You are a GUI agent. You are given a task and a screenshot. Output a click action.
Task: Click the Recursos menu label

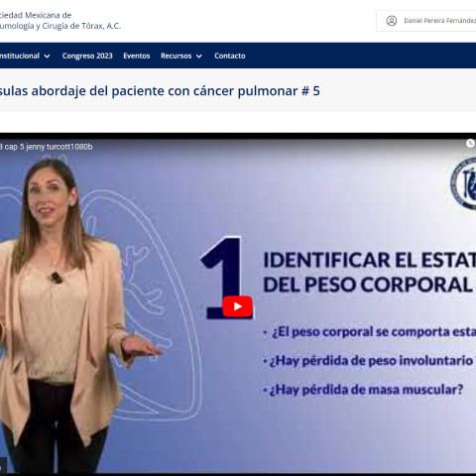[177, 56]
